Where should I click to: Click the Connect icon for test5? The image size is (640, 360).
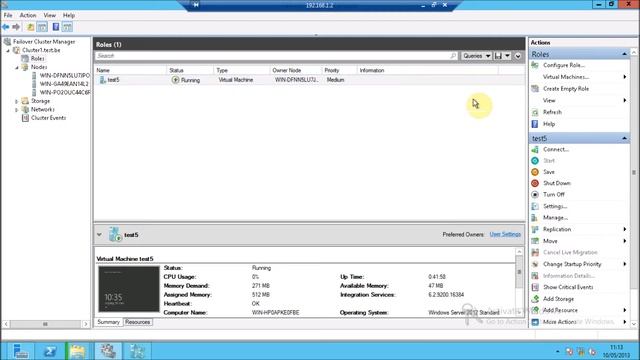tap(535, 150)
